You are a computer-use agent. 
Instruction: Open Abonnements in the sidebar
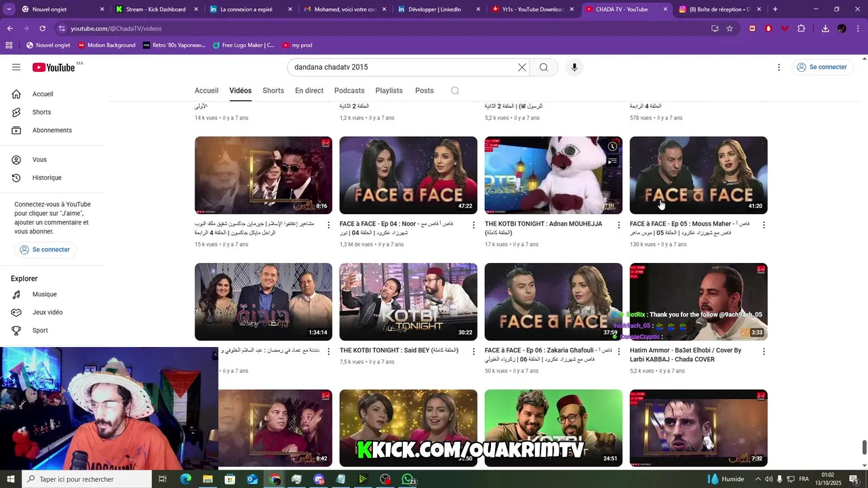click(52, 130)
